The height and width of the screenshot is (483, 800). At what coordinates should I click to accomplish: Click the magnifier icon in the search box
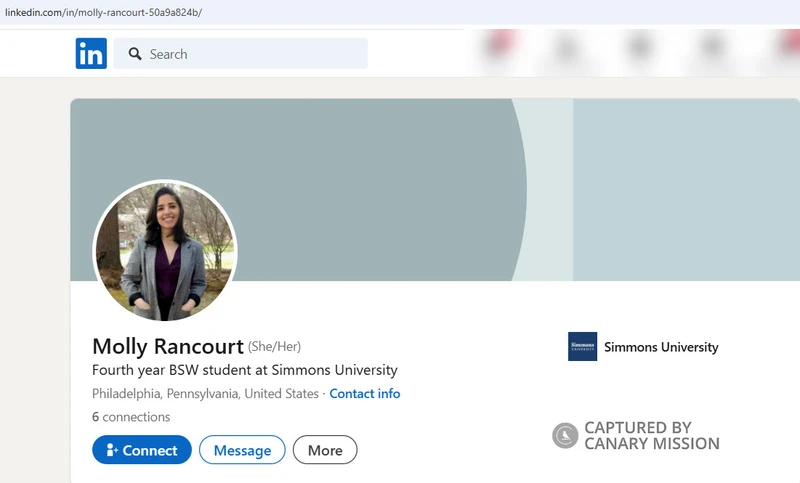pyautogui.click(x=135, y=54)
